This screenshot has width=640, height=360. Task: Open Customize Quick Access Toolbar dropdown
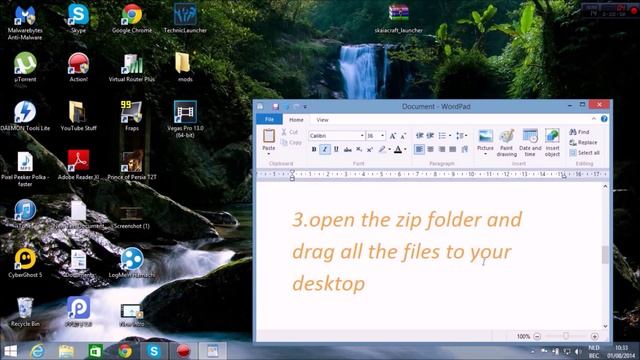tap(305, 107)
